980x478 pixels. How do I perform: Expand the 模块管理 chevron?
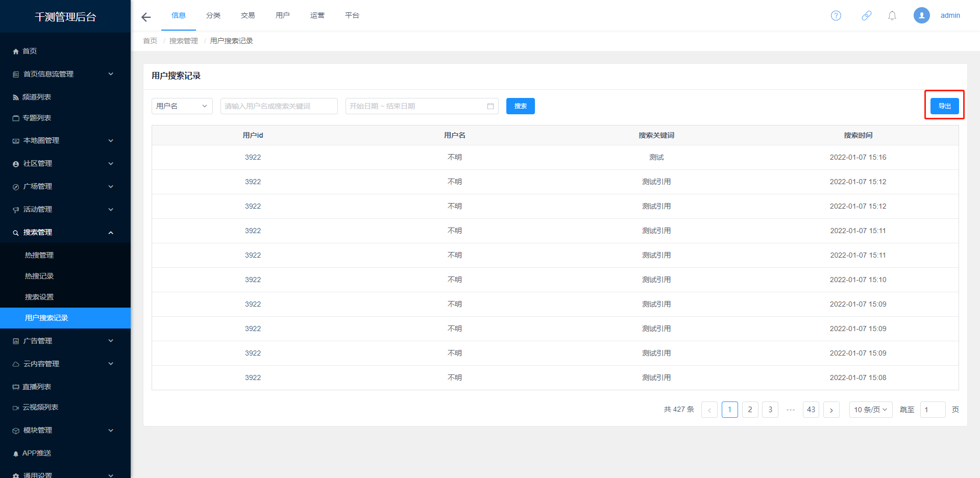[x=111, y=430]
